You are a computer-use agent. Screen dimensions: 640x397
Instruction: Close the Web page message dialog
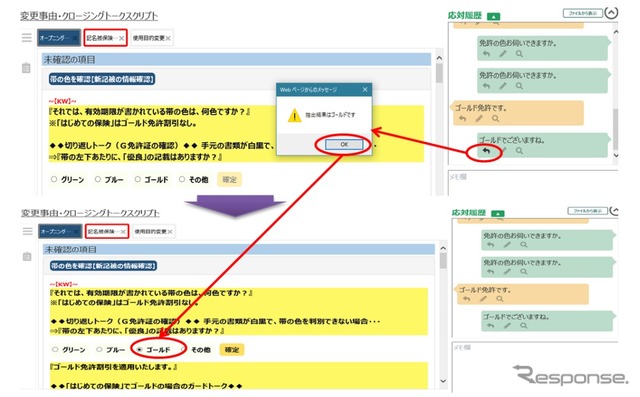click(x=365, y=89)
